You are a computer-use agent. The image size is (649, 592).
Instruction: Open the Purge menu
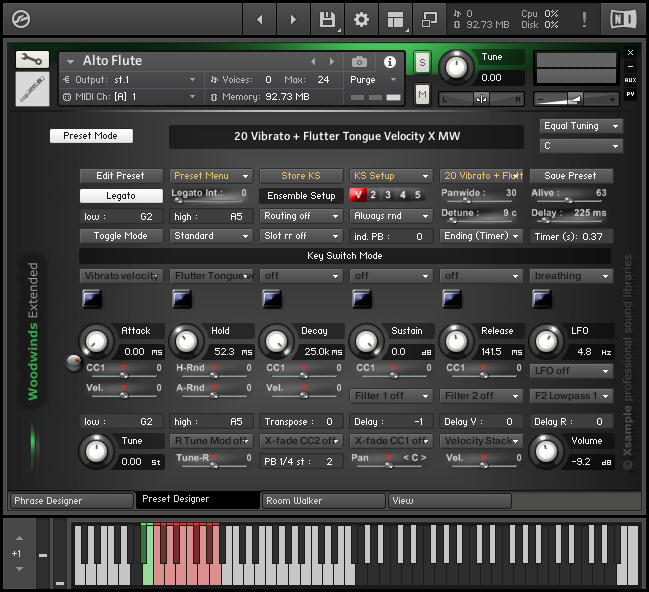tap(374, 80)
